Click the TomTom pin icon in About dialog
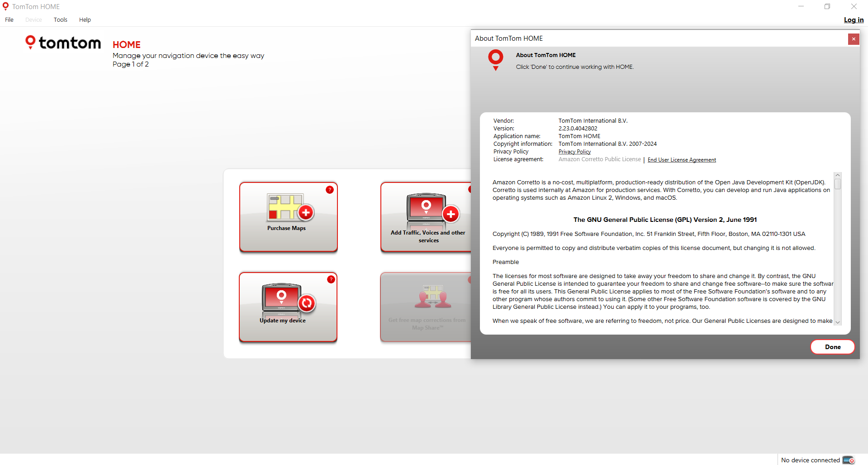 (x=496, y=60)
